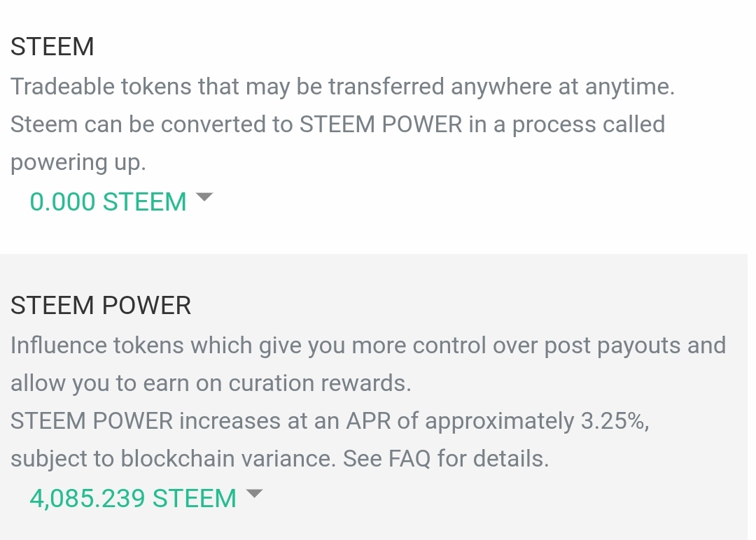
Task: Click the 'transferred anywhere at anytime' phrase
Action: (x=502, y=87)
